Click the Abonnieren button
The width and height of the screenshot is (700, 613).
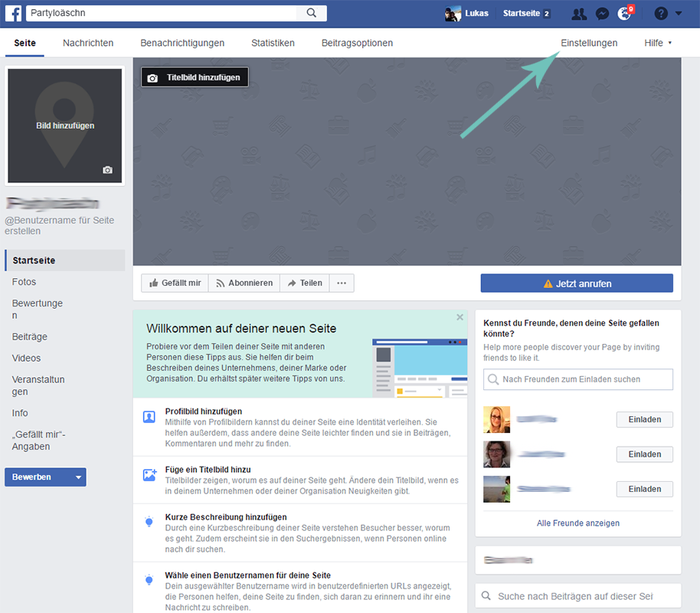pyautogui.click(x=244, y=284)
